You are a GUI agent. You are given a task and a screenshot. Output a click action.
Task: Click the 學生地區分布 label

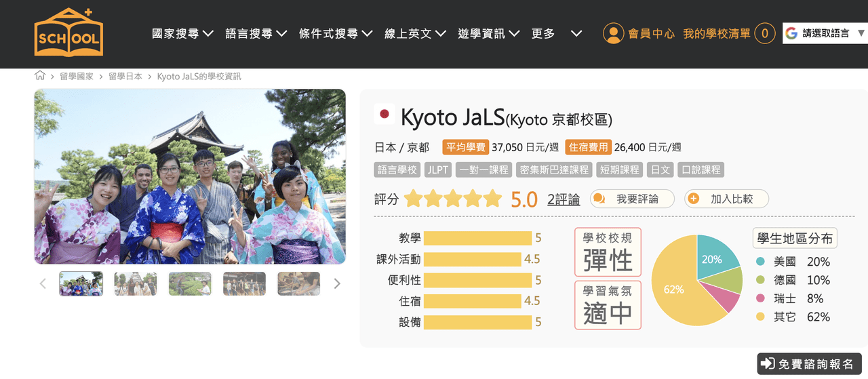[795, 238]
